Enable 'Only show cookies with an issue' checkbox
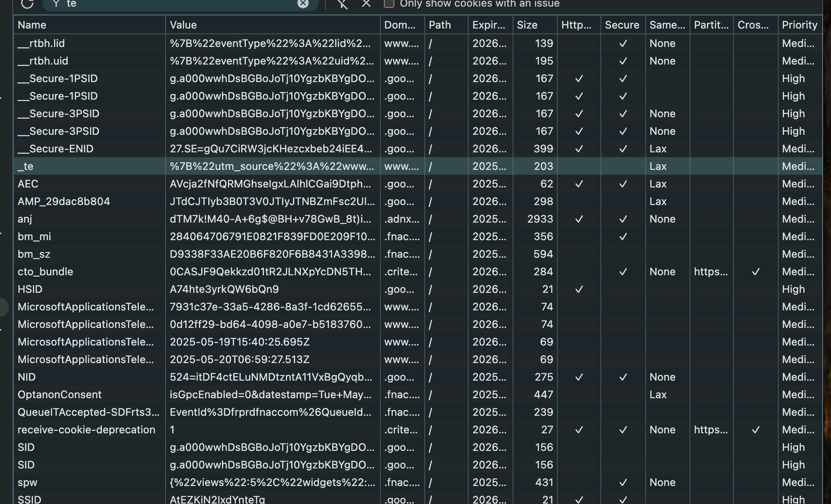The height and width of the screenshot is (504, 831). [389, 4]
